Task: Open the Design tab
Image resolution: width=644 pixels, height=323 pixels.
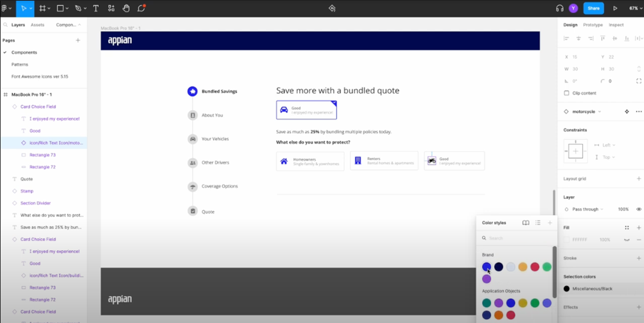Action: tap(570, 25)
